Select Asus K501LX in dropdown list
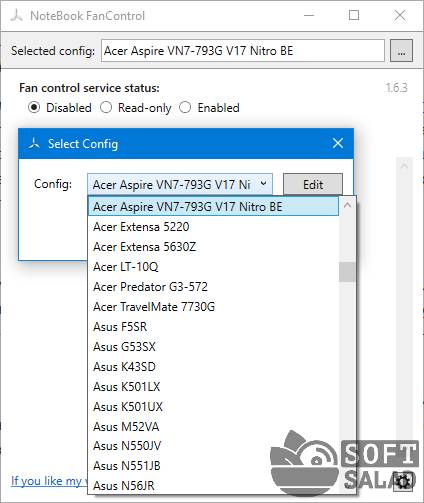424x503 pixels. pyautogui.click(x=213, y=387)
